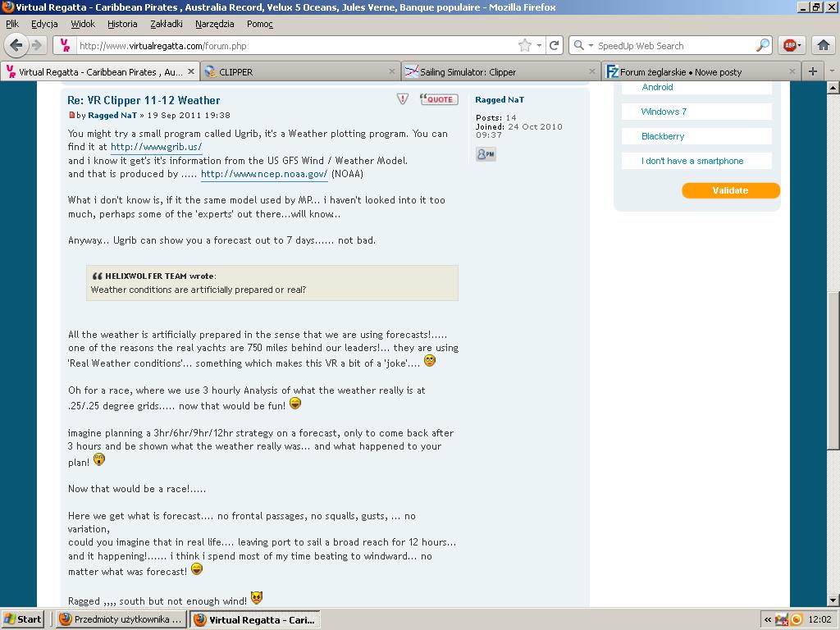Image resolution: width=840 pixels, height=630 pixels.
Task: Send private message via PM icon
Action: point(486,154)
